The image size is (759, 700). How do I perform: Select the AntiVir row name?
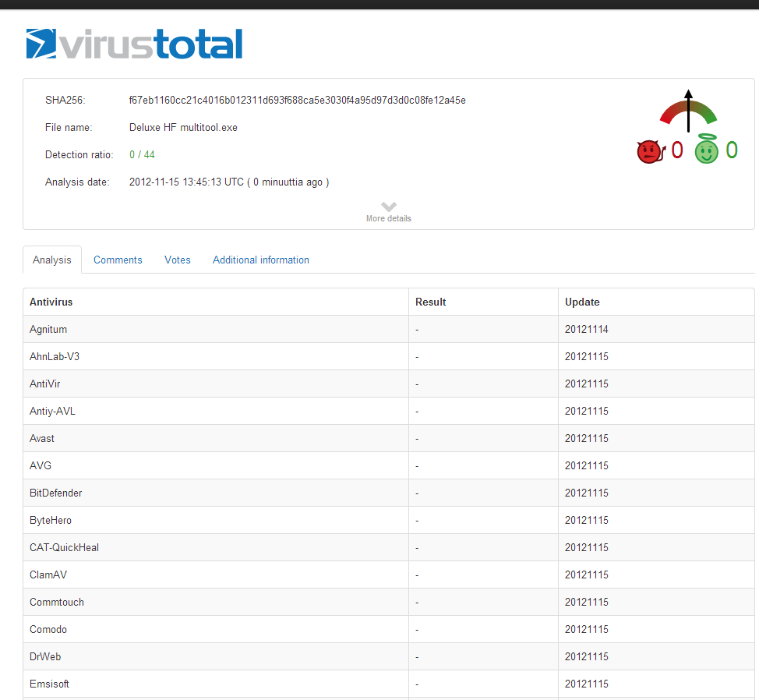click(44, 384)
